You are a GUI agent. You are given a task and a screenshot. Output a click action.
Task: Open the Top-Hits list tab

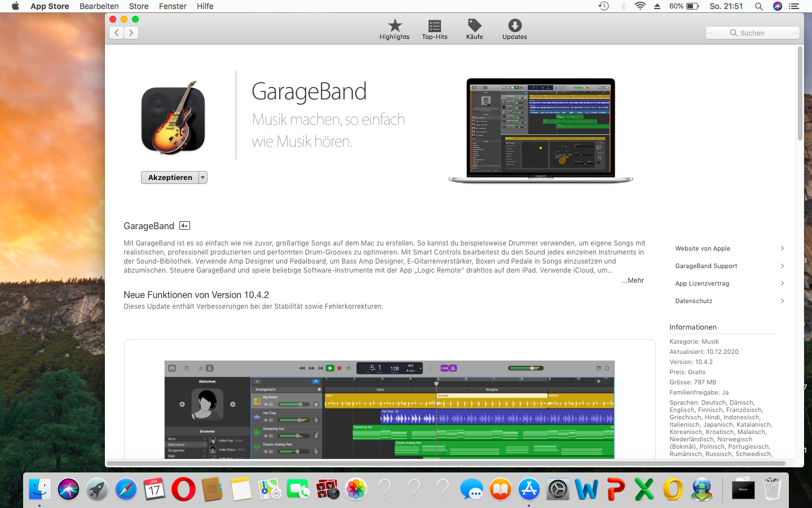434,29
